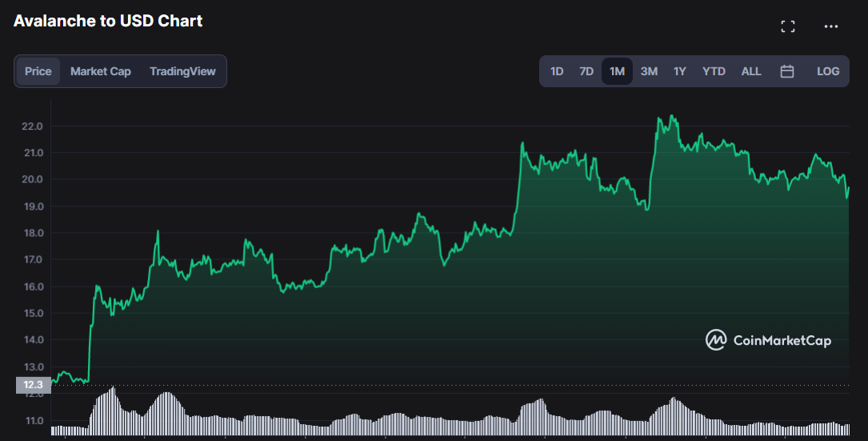868x441 pixels.
Task: Click the 14.0 y-axis label
Action: coord(32,339)
